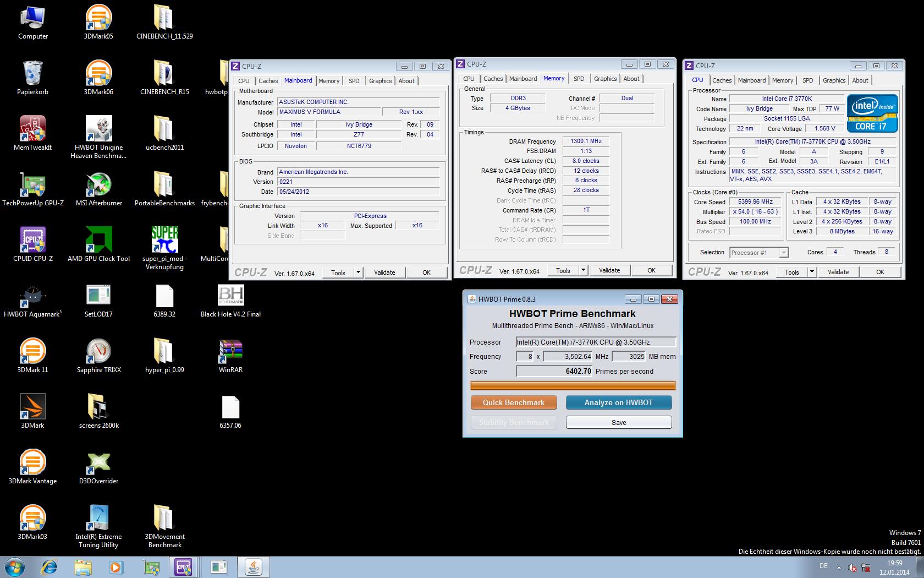This screenshot has width=924, height=578.
Task: Launch 3DMark Vantage shortcut
Action: click(x=33, y=467)
